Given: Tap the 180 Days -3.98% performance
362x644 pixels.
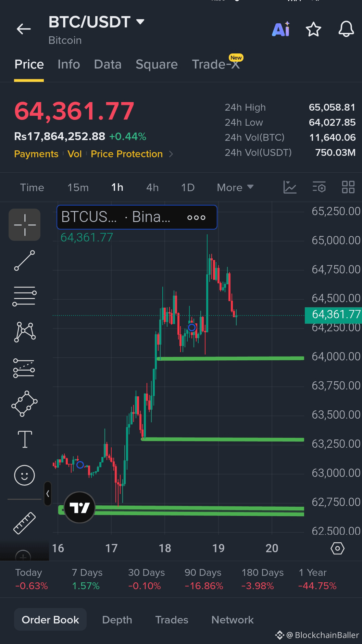Looking at the screenshot, I should (262, 579).
